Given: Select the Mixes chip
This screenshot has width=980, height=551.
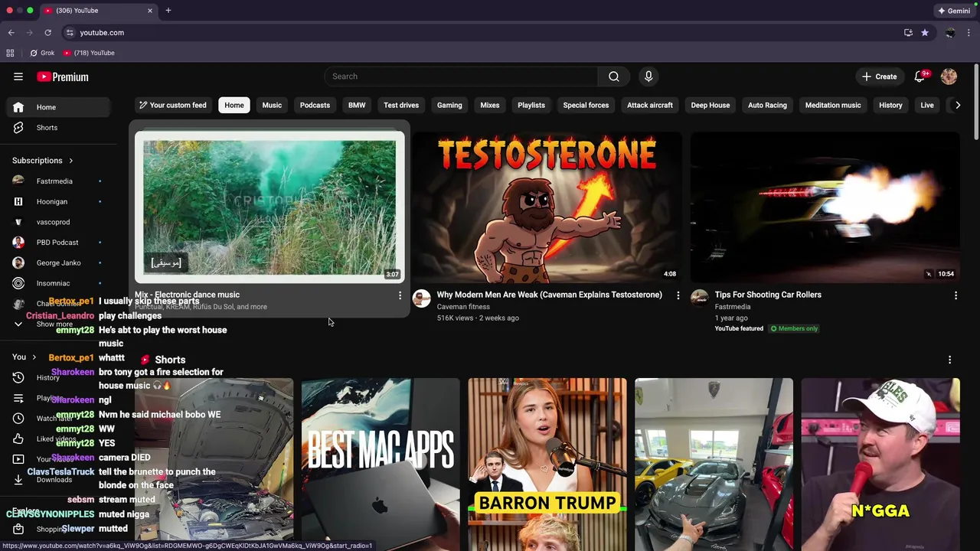Looking at the screenshot, I should click(x=490, y=105).
